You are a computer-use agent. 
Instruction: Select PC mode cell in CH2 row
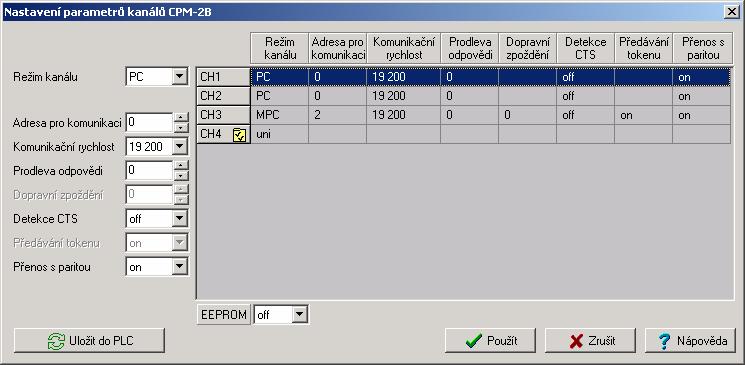(x=280, y=96)
